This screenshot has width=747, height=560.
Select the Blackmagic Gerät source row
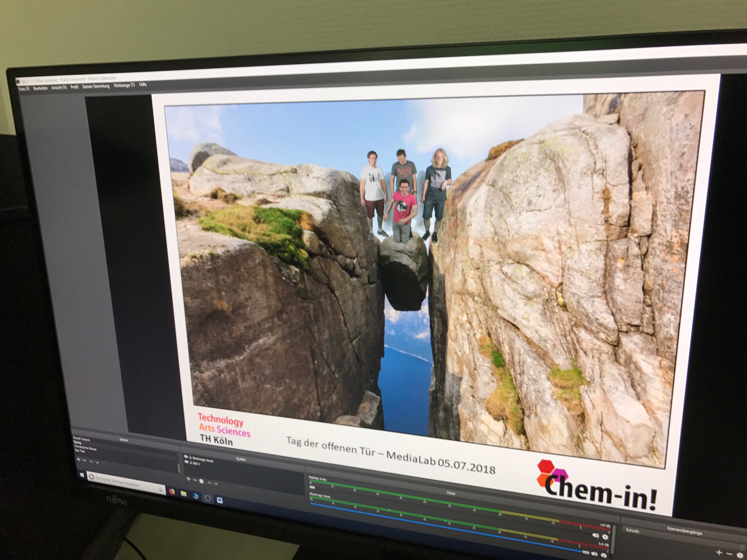tap(203, 459)
